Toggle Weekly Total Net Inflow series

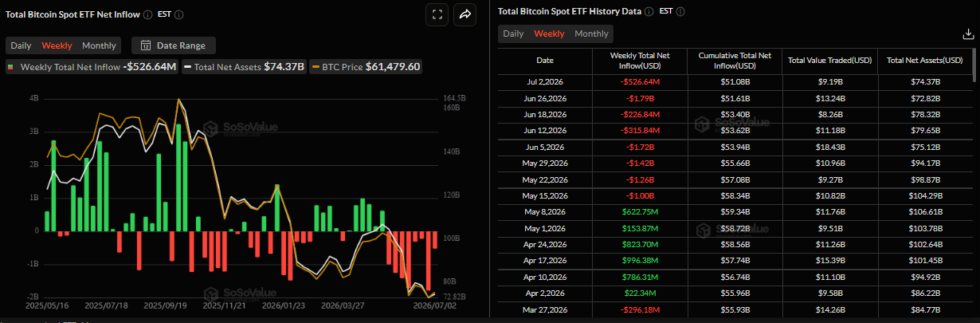click(x=91, y=67)
